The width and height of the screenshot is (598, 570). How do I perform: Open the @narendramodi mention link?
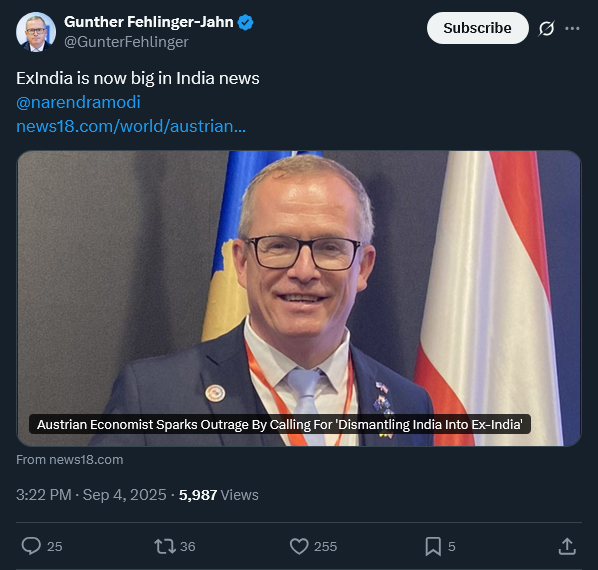pyautogui.click(x=78, y=102)
